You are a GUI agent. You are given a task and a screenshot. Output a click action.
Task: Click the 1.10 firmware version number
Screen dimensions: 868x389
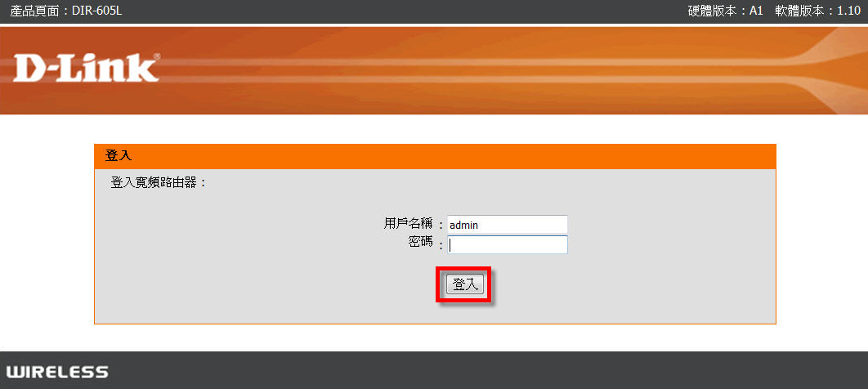coord(848,11)
